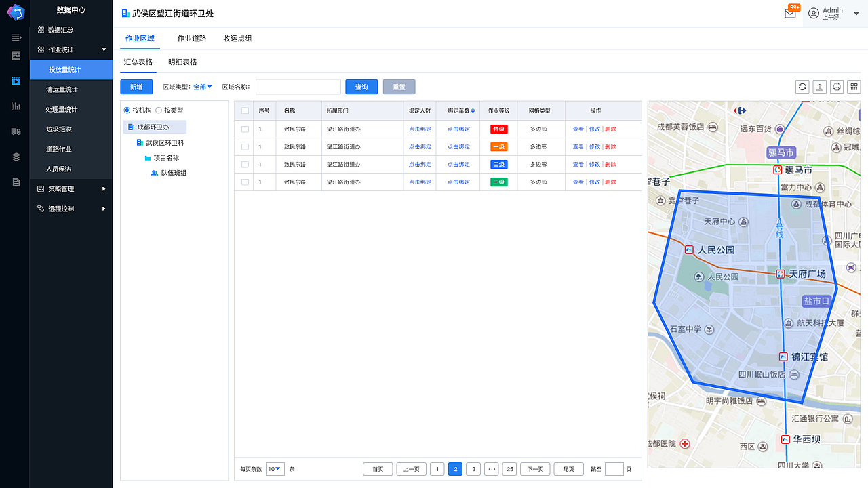Click 删除 in the 特级 row
This screenshot has width=868, height=488.
tap(610, 129)
